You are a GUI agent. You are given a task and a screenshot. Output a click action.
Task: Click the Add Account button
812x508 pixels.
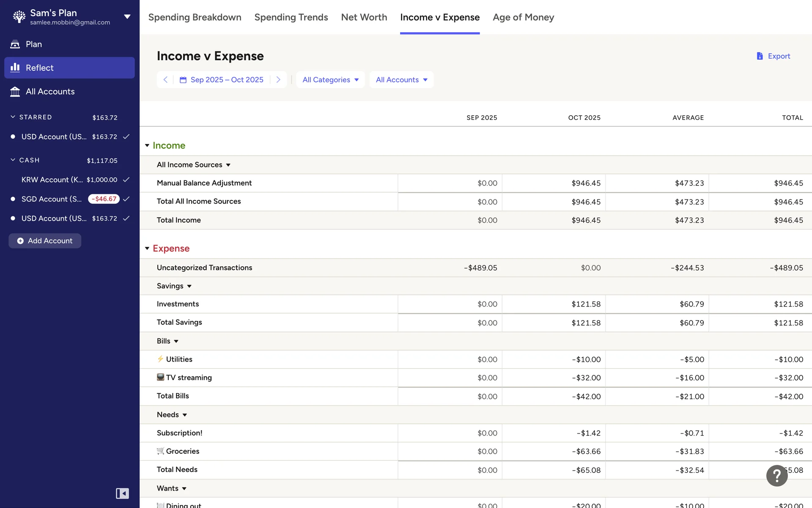click(45, 241)
